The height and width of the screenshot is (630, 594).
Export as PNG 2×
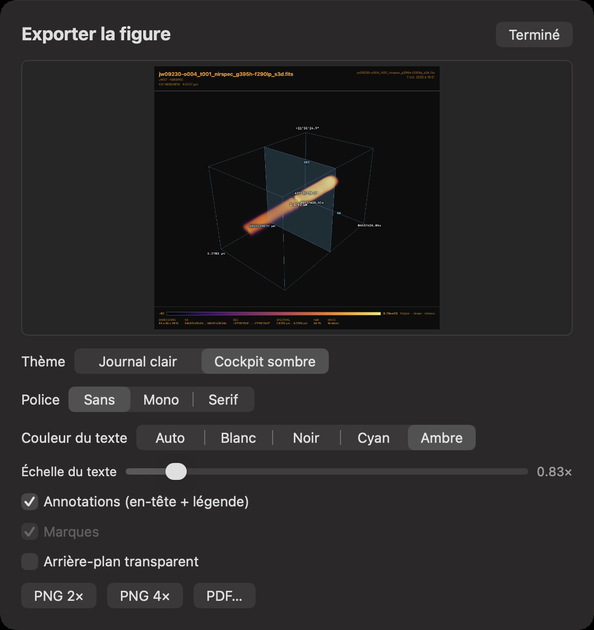[x=59, y=595]
